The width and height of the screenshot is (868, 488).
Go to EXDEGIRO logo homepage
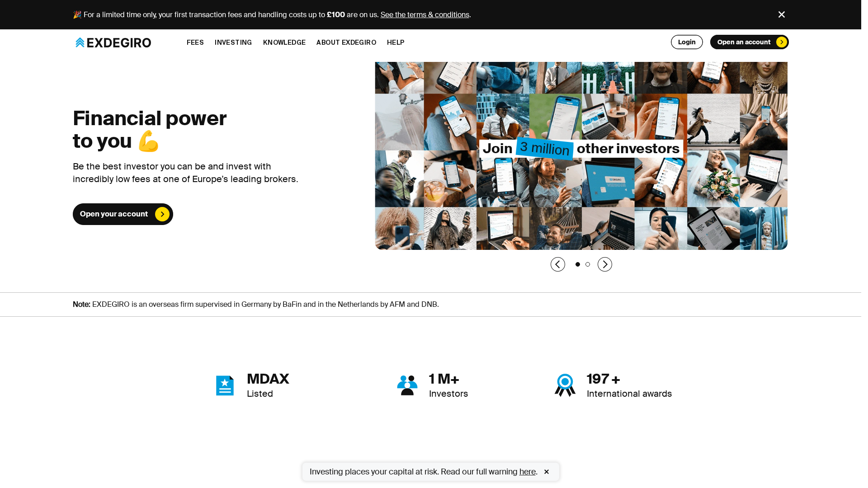coord(113,42)
